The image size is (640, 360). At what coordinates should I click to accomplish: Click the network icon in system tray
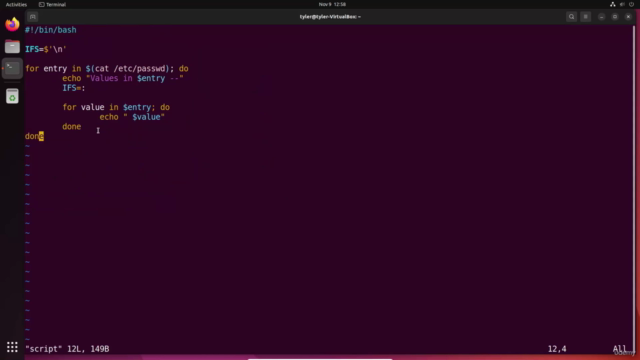(x=613, y=4)
